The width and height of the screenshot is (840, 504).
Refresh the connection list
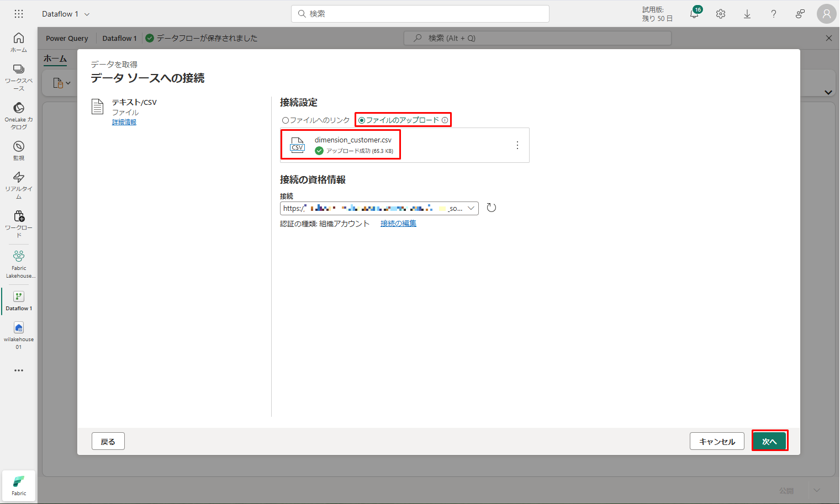click(492, 208)
